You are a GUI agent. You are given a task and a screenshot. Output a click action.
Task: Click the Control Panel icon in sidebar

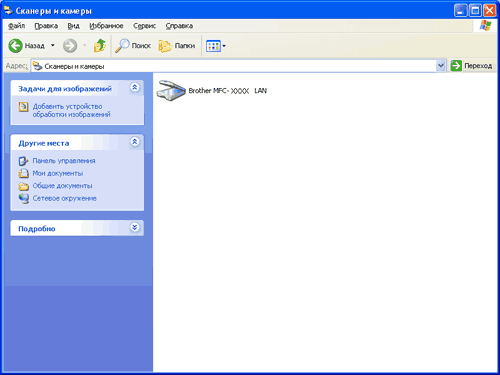[23, 161]
